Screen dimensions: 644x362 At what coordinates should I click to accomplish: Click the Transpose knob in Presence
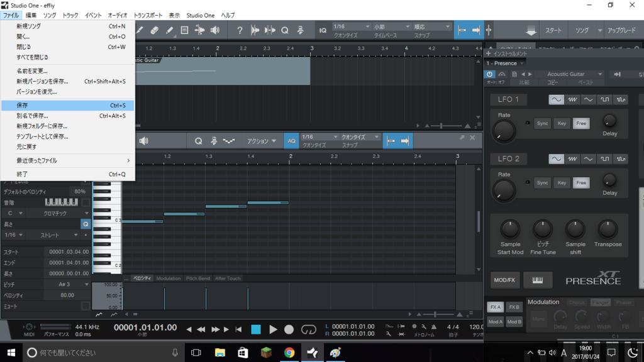(x=608, y=229)
